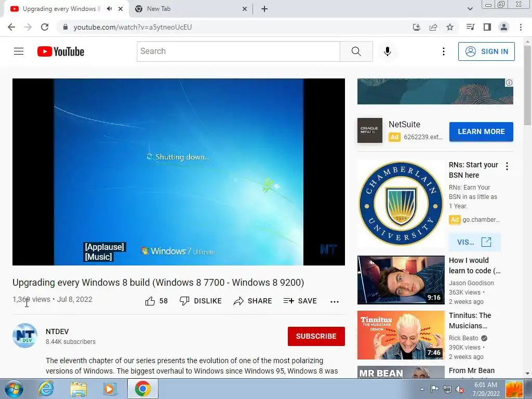Open Windows Start menu
This screenshot has width=532, height=399.
pyautogui.click(x=14, y=389)
